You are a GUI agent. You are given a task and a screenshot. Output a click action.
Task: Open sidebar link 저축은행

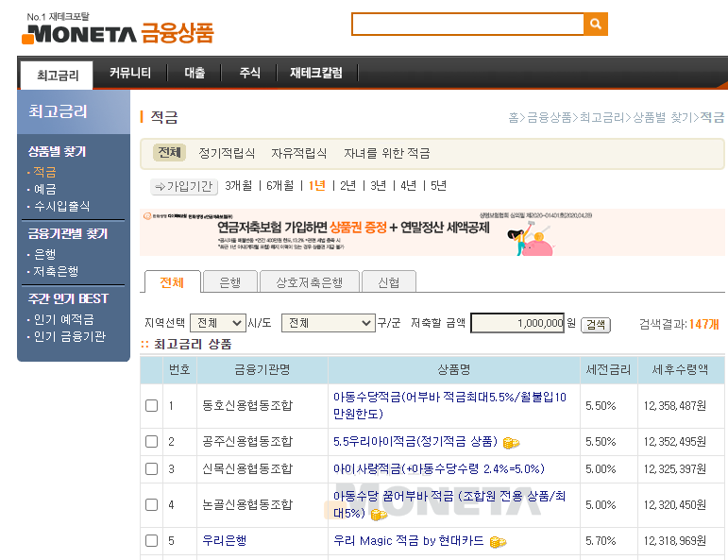[56, 271]
